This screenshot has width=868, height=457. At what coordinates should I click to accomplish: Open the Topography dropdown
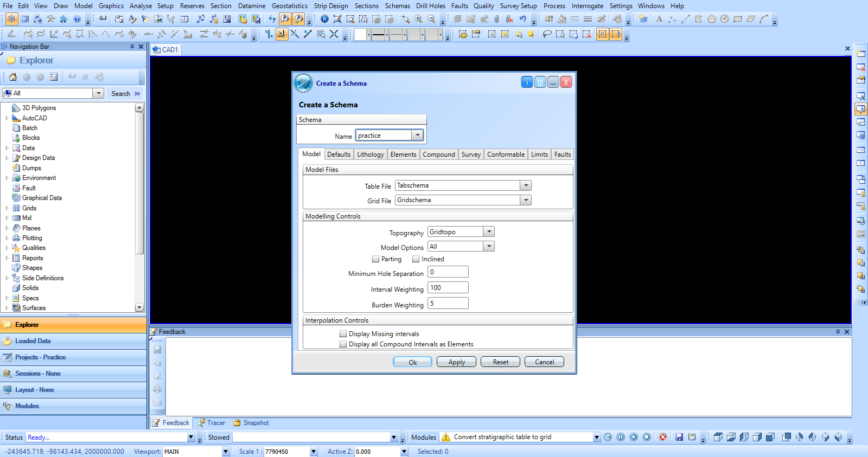tap(489, 232)
